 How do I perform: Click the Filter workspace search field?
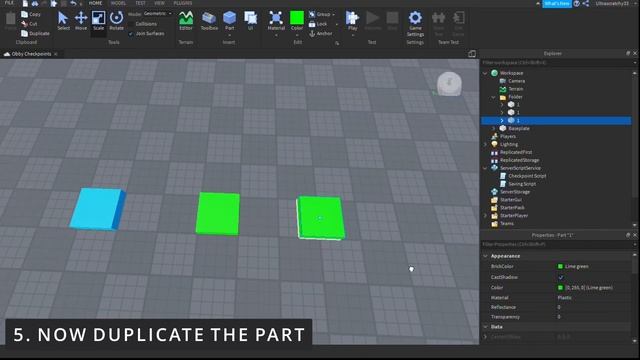click(x=556, y=63)
